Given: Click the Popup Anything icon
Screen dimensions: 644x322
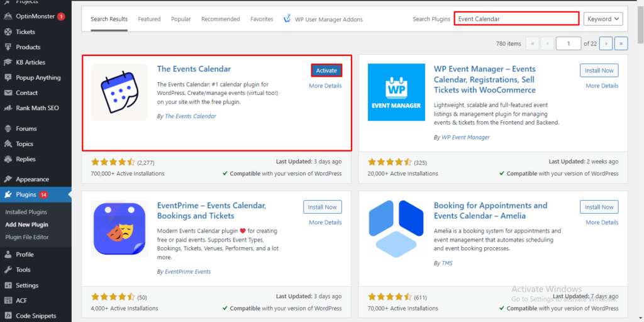Looking at the screenshot, I should tap(8, 77).
